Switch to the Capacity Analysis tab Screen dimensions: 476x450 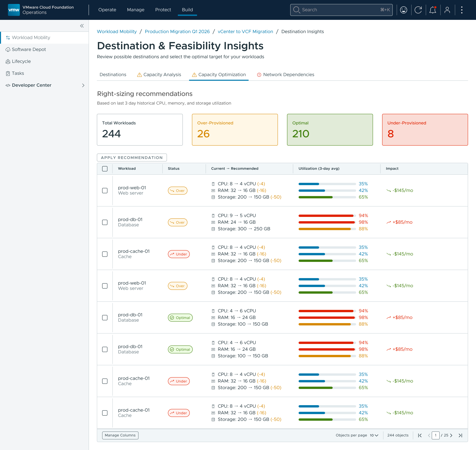159,75
